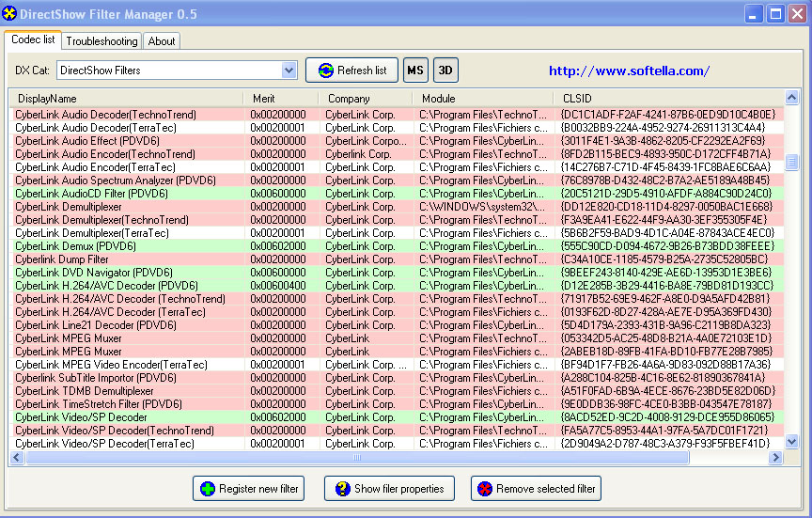Sort by the Company column header
Viewport: 812px width, 518px height.
366,99
